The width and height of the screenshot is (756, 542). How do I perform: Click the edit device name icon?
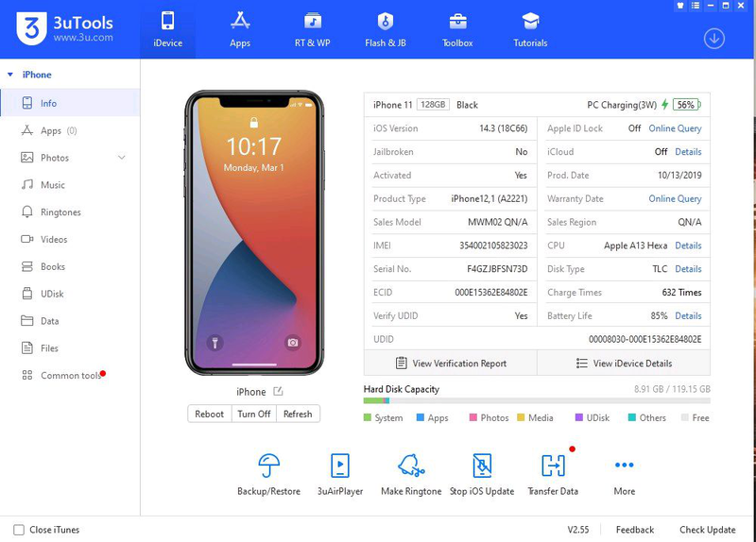click(278, 392)
